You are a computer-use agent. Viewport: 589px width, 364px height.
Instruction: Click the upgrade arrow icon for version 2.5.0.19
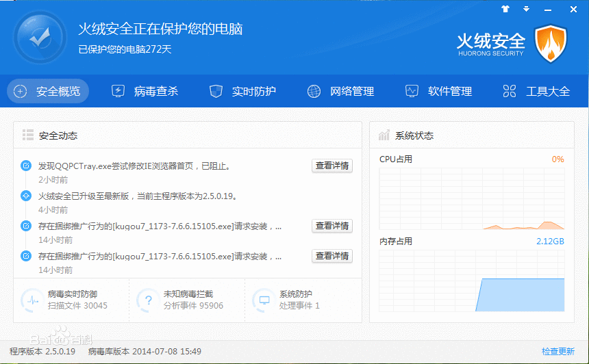tap(26, 196)
